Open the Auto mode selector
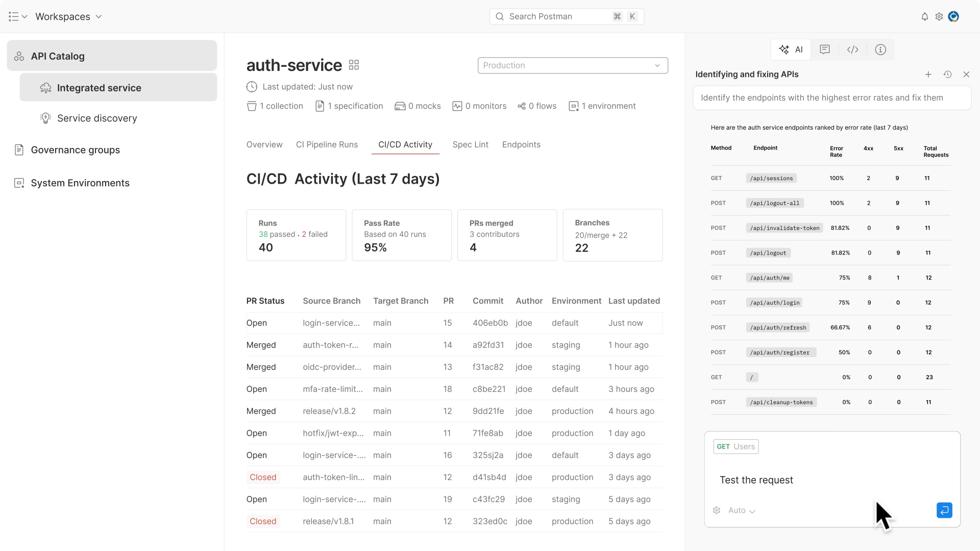 pos(742,510)
